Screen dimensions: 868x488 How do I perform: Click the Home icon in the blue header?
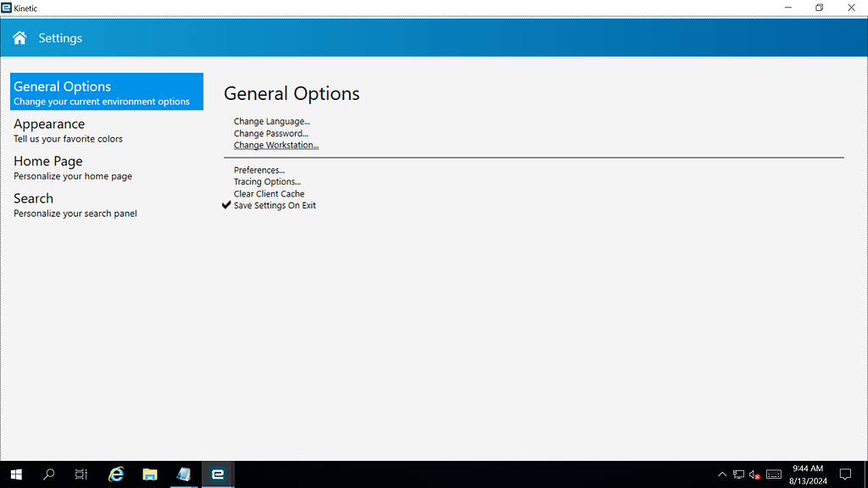19,37
